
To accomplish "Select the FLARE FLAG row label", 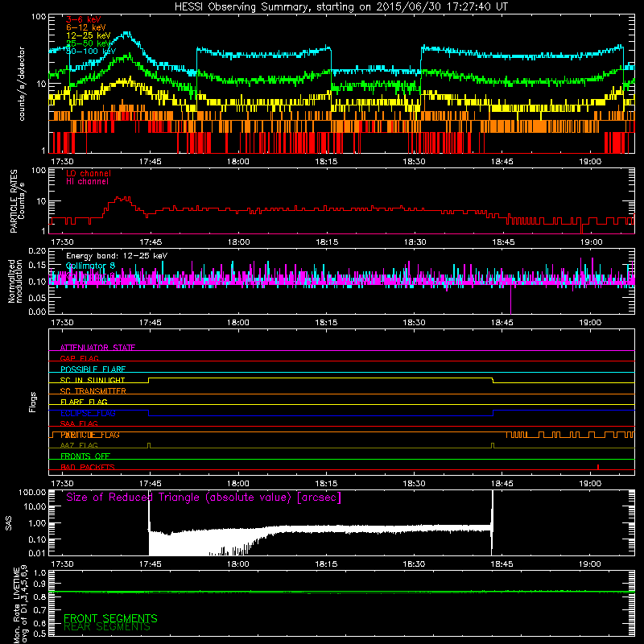I will click(84, 402).
